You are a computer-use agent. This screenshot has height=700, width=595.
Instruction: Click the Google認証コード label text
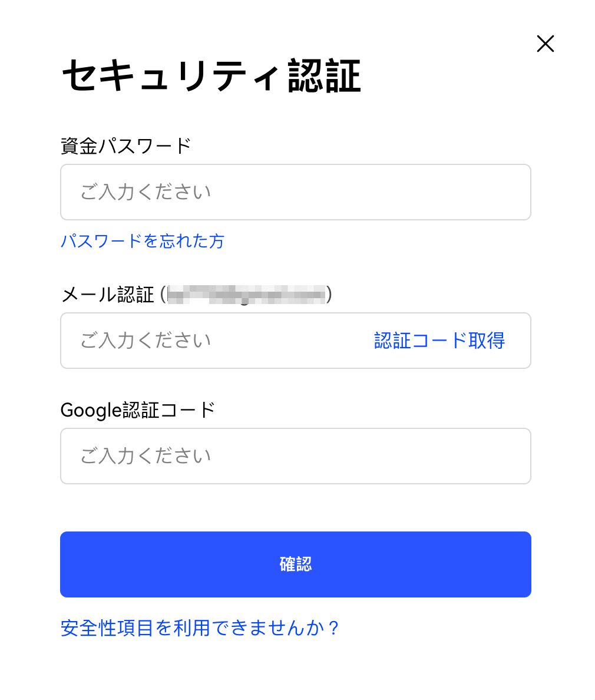[138, 410]
